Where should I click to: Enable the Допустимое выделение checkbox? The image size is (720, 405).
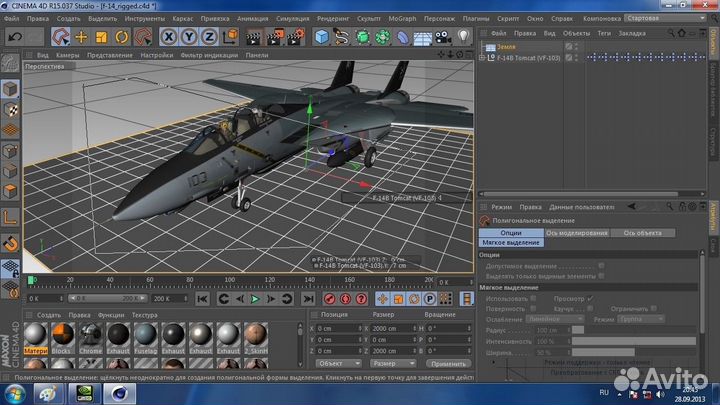[601, 266]
